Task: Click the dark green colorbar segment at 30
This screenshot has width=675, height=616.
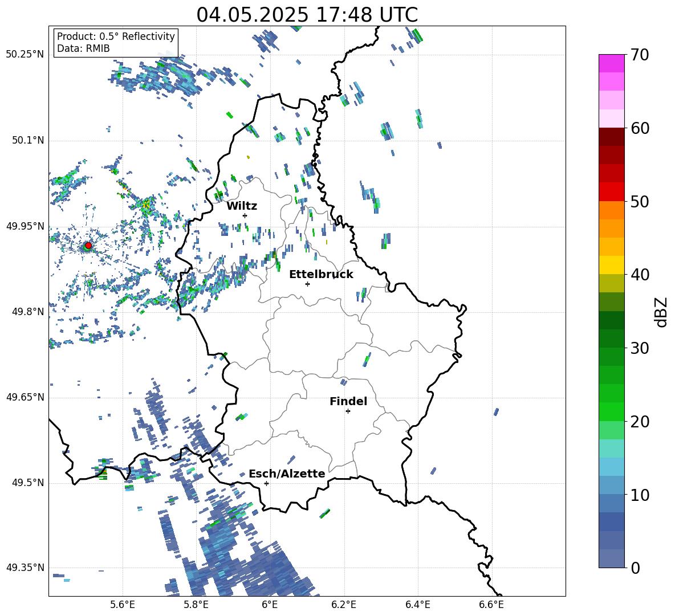Action: 612,338
